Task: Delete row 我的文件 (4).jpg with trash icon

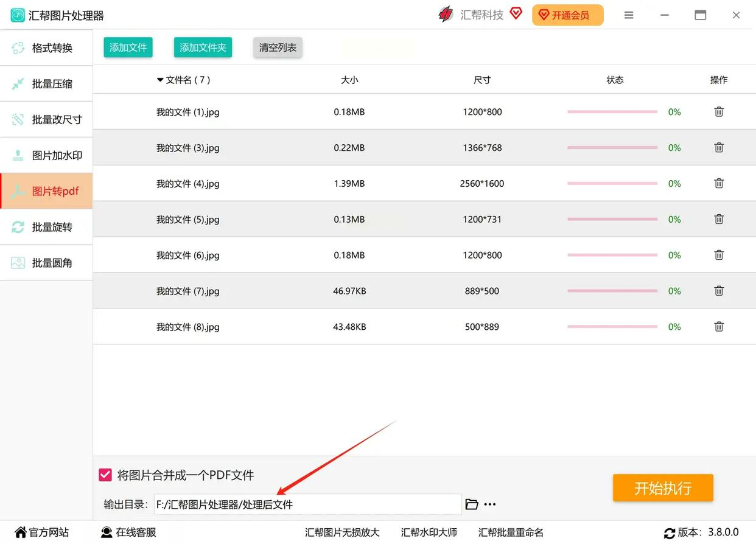Action: pos(719,183)
